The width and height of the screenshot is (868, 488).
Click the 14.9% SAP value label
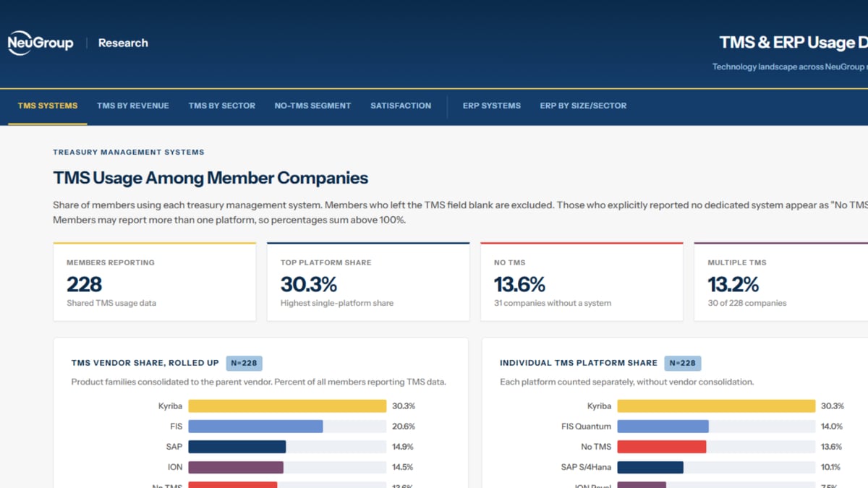[x=404, y=447]
